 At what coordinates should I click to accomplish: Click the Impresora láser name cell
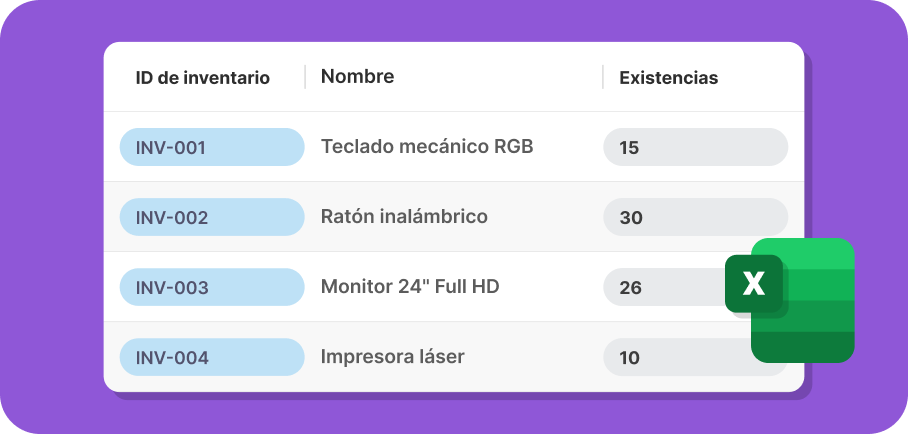393,356
